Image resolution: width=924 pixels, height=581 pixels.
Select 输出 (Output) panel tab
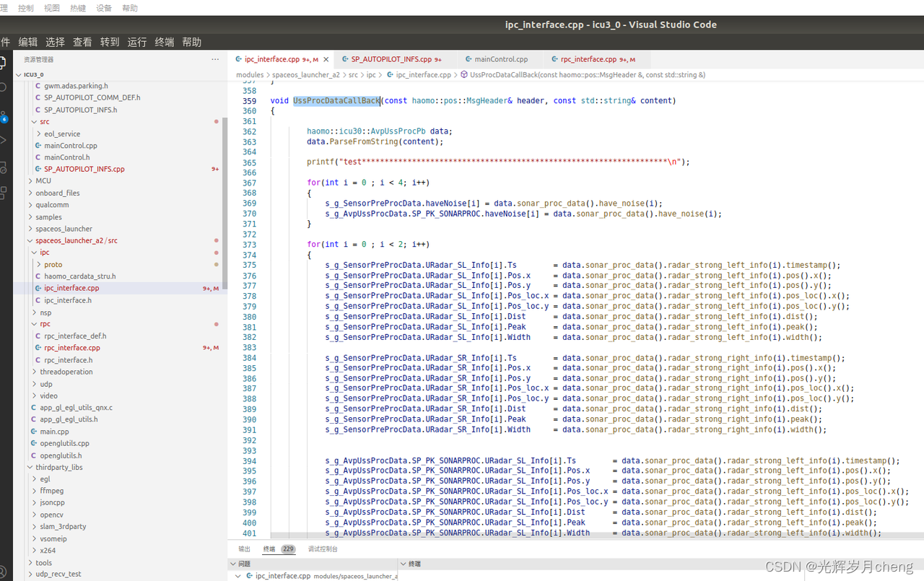245,549
